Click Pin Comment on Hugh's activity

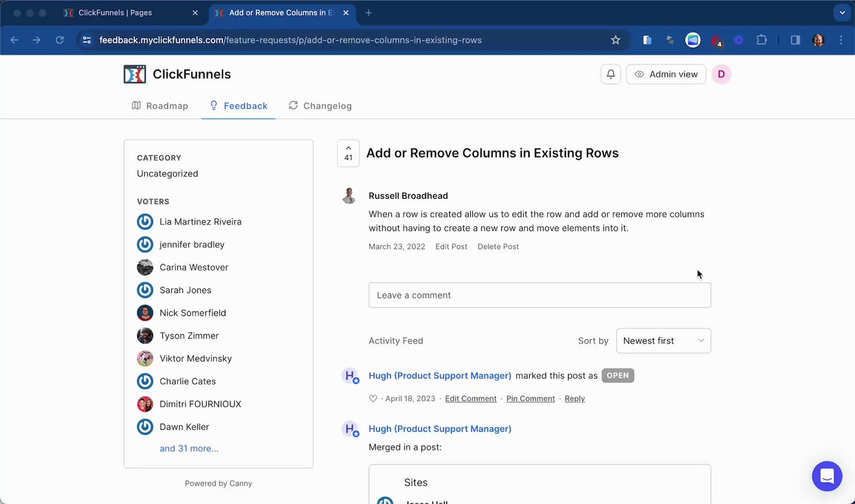click(x=530, y=399)
